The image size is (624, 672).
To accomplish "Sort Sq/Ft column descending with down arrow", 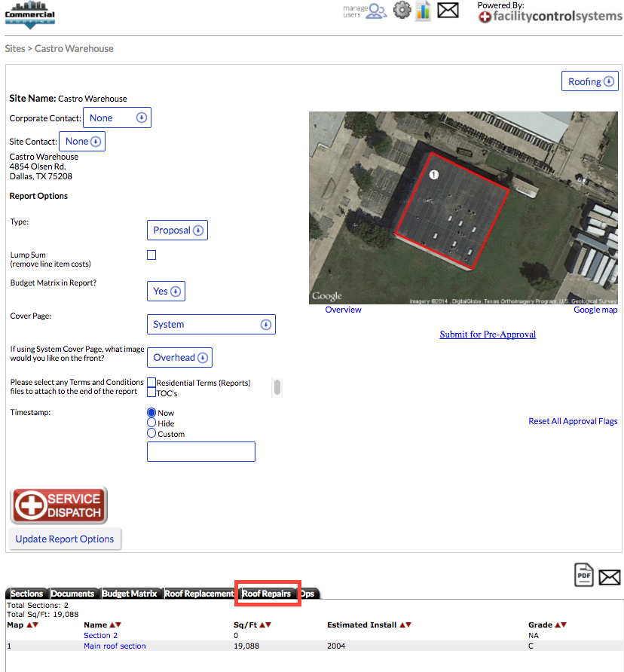I will 268,625.
